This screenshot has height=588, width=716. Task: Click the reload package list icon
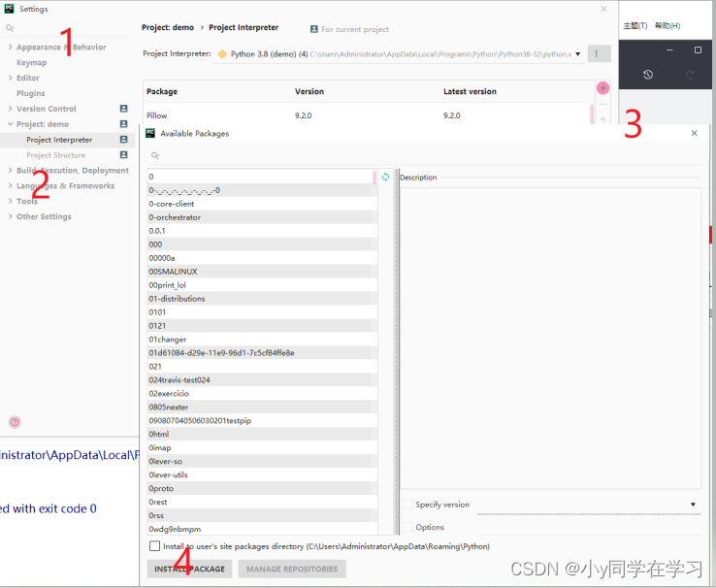(385, 178)
